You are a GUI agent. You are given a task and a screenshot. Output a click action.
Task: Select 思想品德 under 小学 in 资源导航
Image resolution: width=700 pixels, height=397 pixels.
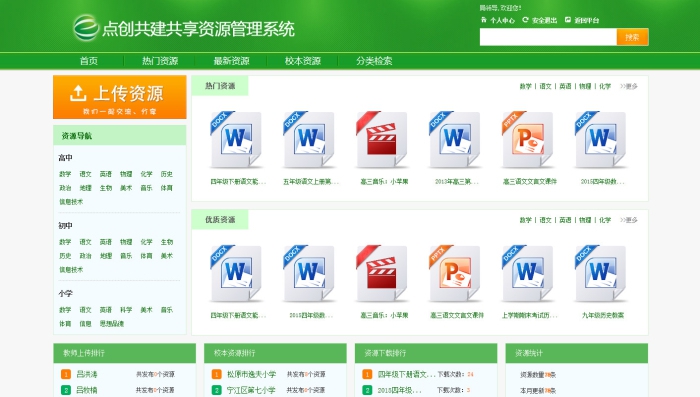112,324
